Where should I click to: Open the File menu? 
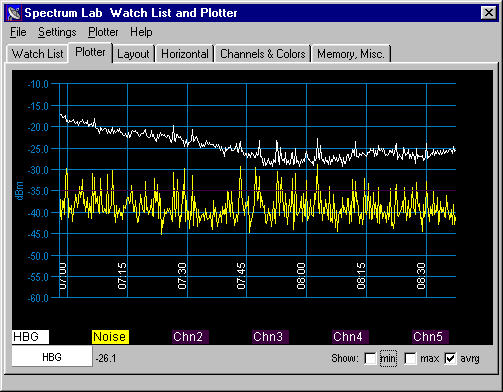(18, 32)
